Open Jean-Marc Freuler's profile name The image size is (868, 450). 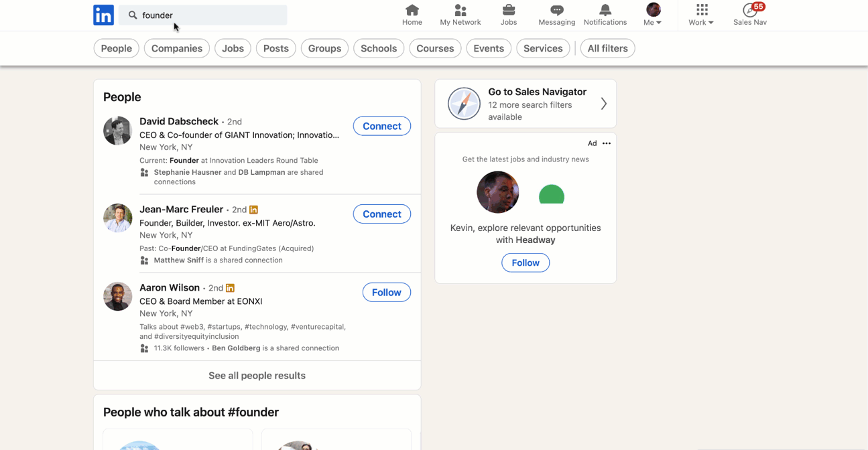pyautogui.click(x=182, y=210)
